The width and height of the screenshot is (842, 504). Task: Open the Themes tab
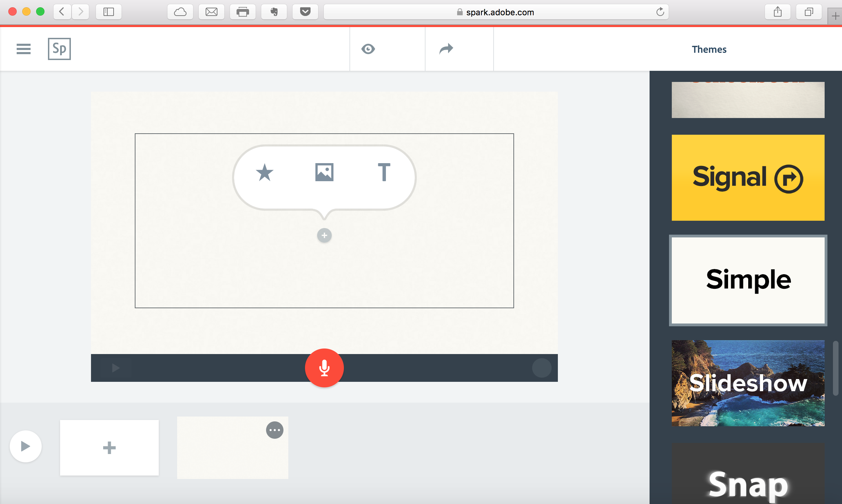coord(709,49)
